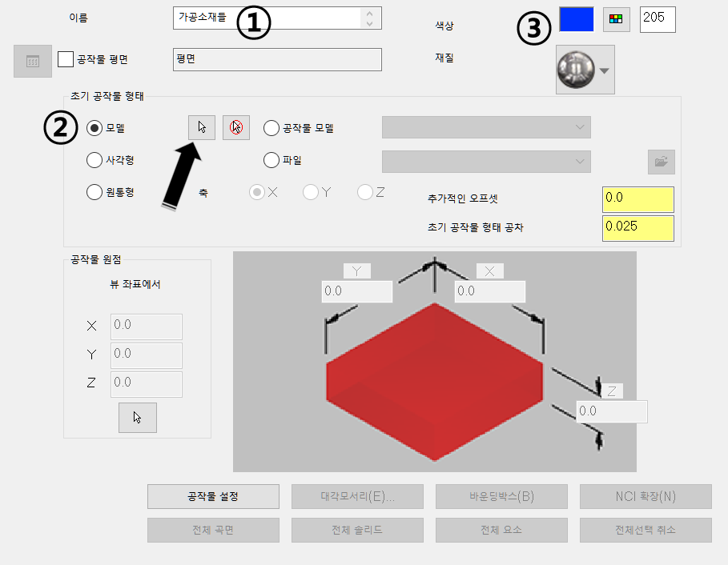Click the deselect model cursor icon
The width and height of the screenshot is (728, 565).
pos(235,127)
